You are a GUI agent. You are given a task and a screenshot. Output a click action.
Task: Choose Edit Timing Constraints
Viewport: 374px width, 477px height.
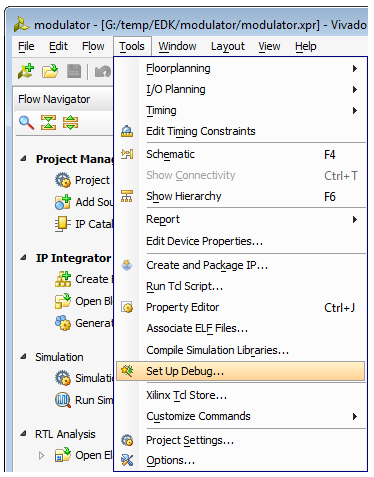[240, 131]
